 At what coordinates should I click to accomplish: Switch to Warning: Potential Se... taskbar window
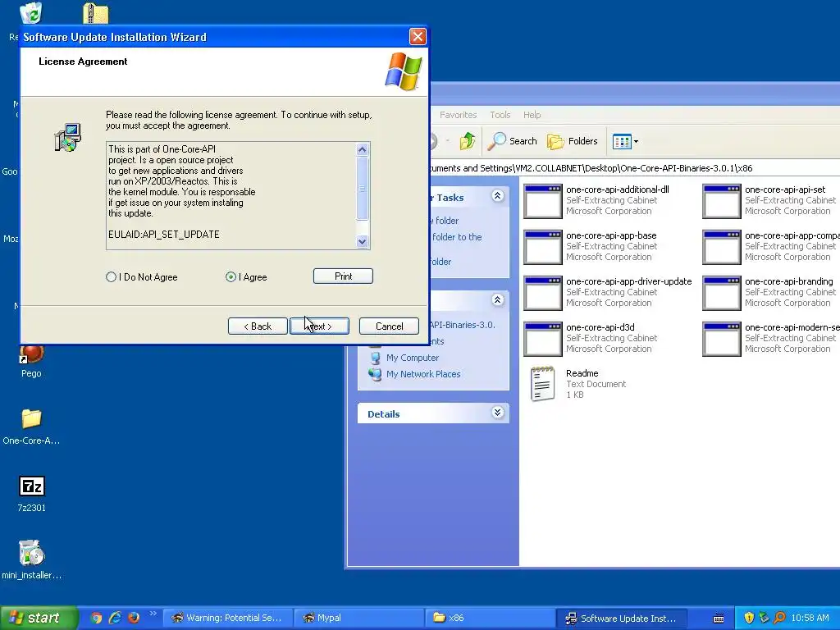pyautogui.click(x=226, y=618)
